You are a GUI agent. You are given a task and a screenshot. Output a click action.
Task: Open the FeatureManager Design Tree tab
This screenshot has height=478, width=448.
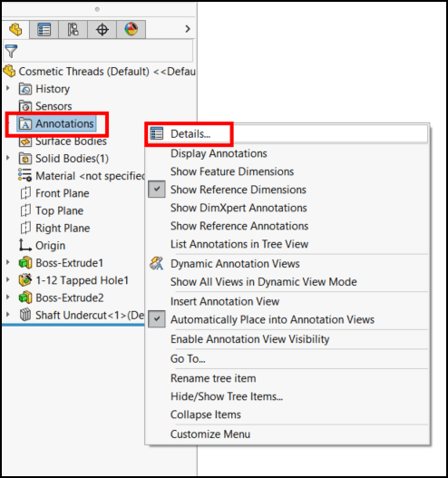(x=15, y=30)
